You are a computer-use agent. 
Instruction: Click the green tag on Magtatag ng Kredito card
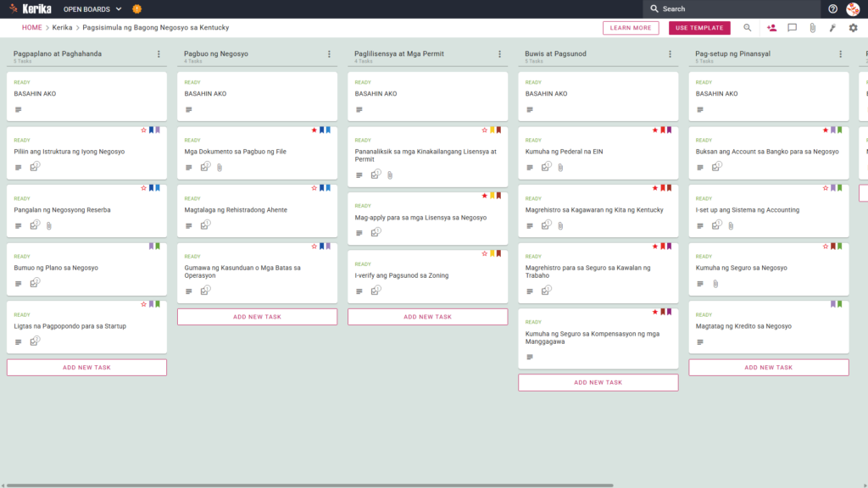(x=840, y=304)
